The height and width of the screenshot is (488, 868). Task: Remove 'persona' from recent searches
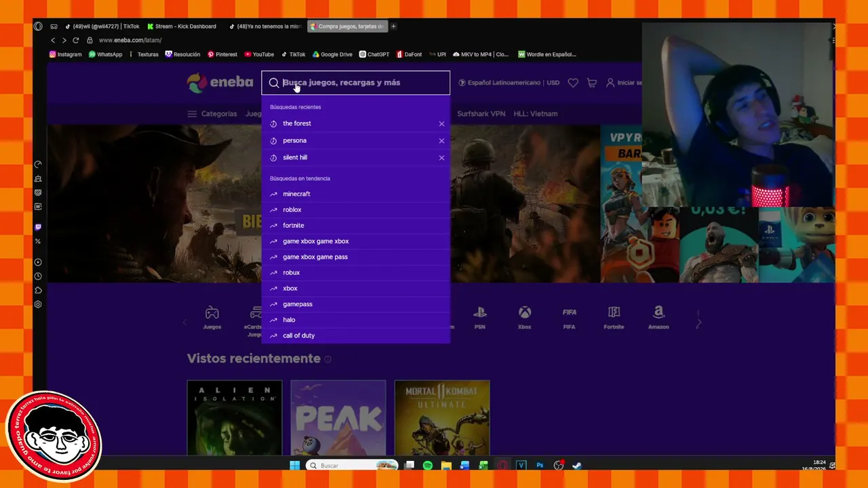click(x=441, y=141)
